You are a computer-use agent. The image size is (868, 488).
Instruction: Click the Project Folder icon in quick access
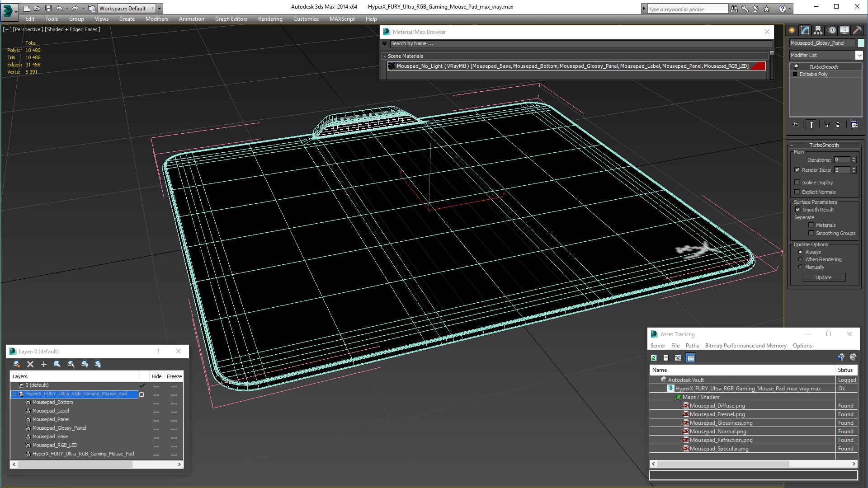(92, 8)
